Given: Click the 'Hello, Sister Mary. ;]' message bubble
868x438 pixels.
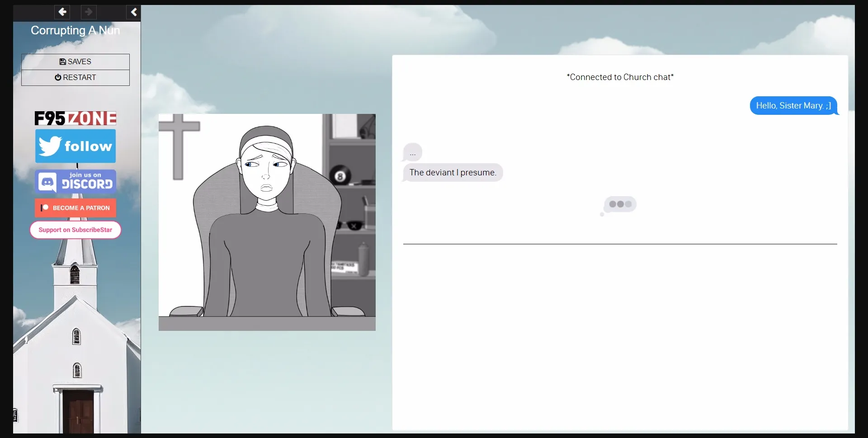Looking at the screenshot, I should [x=793, y=105].
